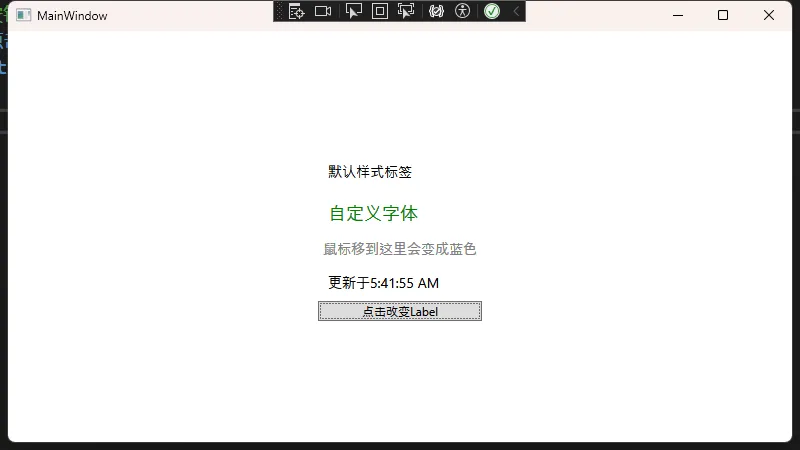Collapse the debug toolbar with chevron
Image resolution: width=800 pixels, height=450 pixels.
pyautogui.click(x=516, y=11)
